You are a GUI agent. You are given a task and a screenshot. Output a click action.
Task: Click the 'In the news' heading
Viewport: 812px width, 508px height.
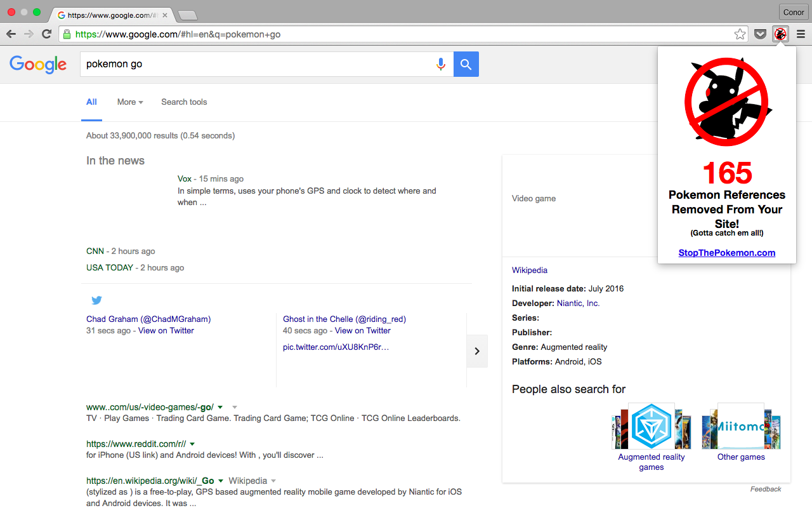coord(115,161)
